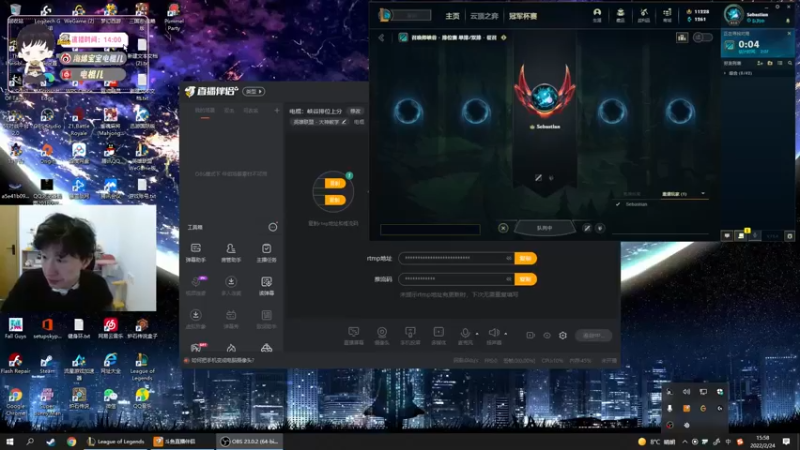Edit the stream category with pencil icon

tap(344, 122)
